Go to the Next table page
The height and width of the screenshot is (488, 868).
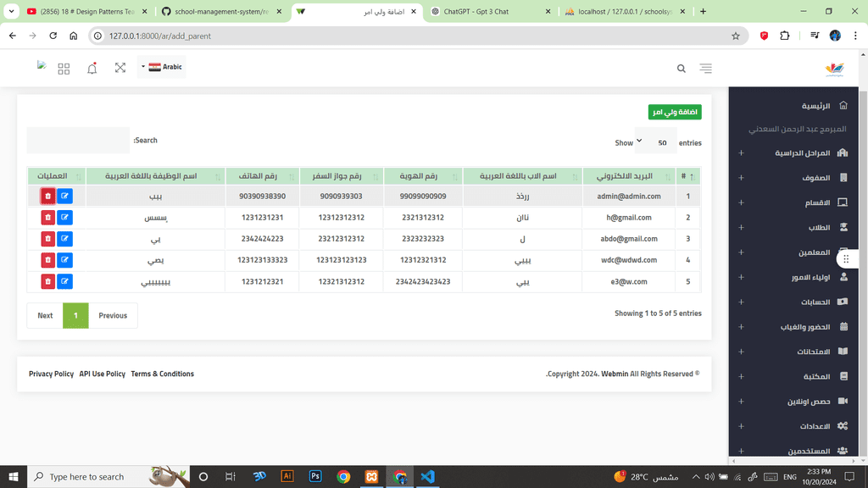46,315
